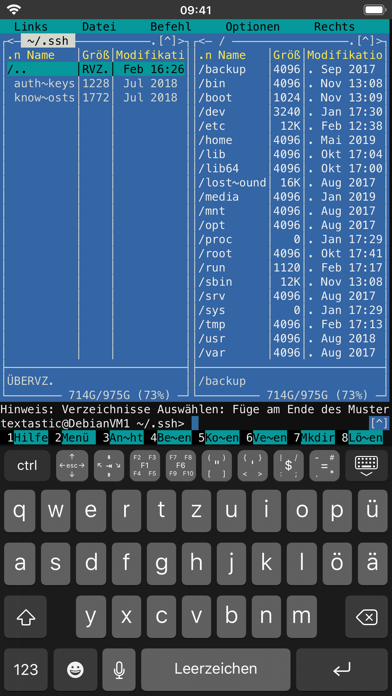Tap the esc and arrows key
The height and width of the screenshot is (696, 392).
[x=72, y=466]
